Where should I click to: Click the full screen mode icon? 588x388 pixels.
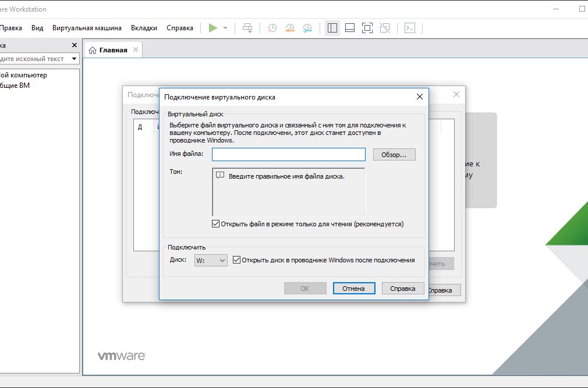(367, 28)
